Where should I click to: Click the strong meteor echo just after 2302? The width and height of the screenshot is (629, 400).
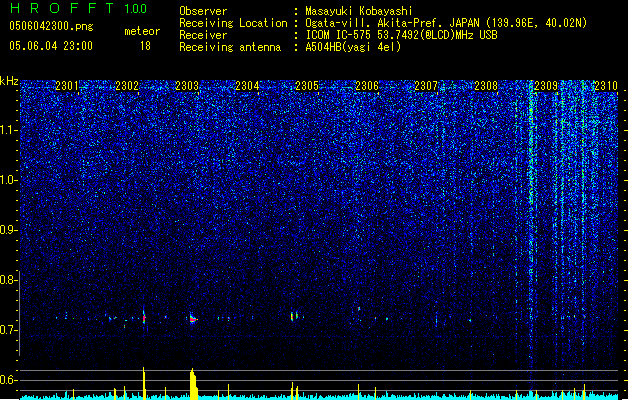(x=144, y=318)
